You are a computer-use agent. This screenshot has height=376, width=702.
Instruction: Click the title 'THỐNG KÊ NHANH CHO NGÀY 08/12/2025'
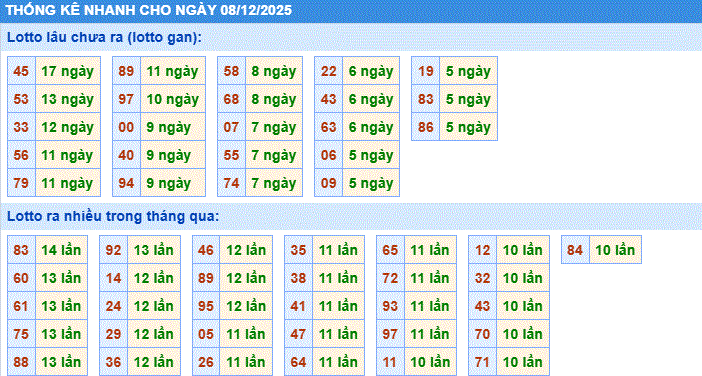[x=149, y=10]
